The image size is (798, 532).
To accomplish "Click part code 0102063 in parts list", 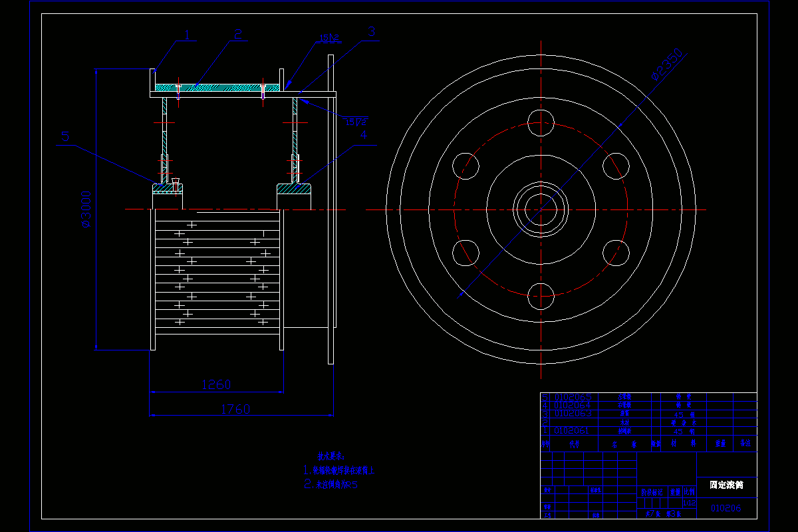I will coord(573,414).
